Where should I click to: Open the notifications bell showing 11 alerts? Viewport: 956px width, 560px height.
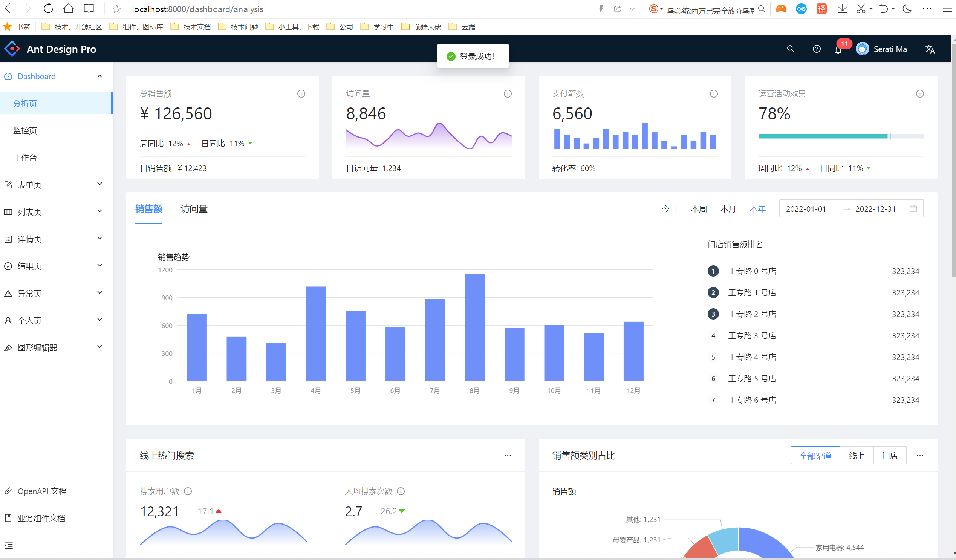pos(838,50)
